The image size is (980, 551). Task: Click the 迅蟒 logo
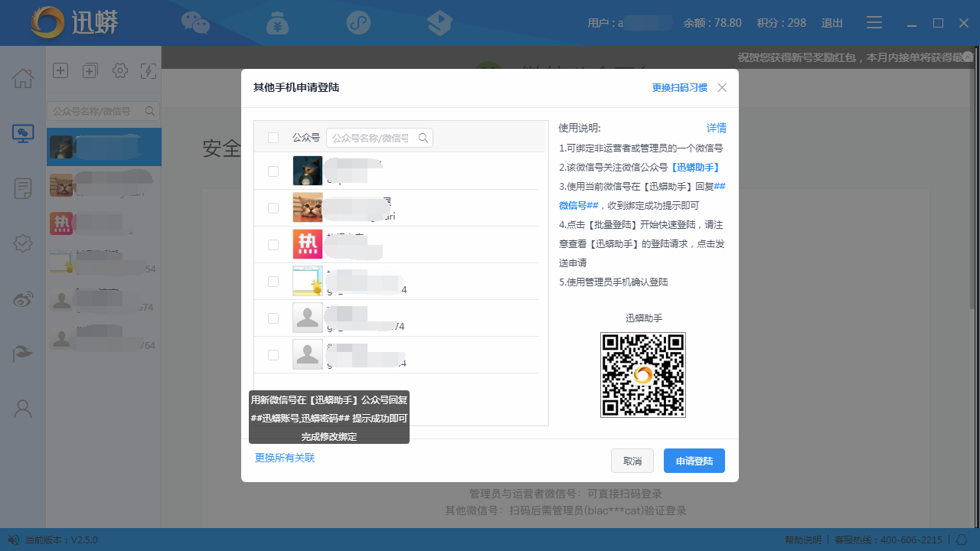point(75,23)
